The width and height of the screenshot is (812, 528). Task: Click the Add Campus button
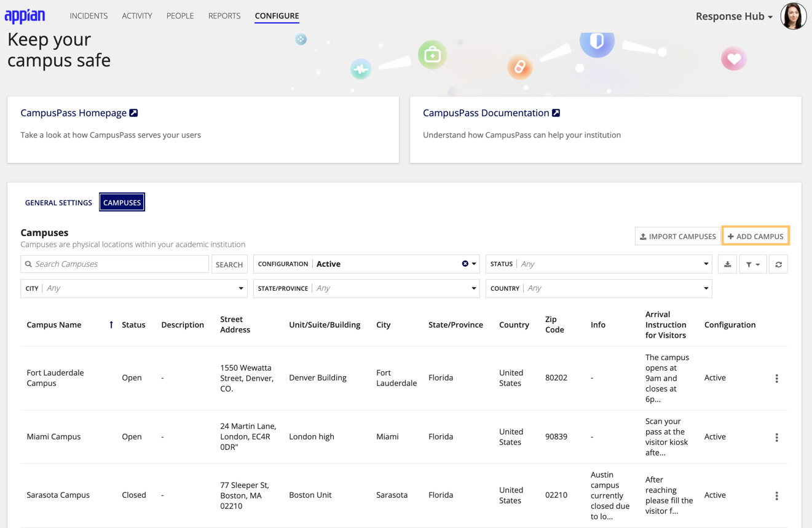pos(755,236)
